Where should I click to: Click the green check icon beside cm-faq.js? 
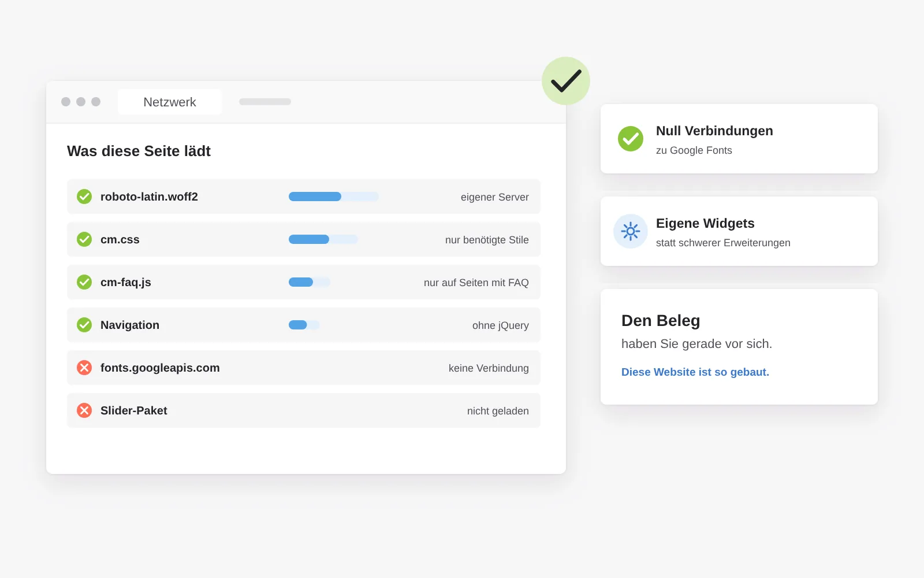pos(84,282)
